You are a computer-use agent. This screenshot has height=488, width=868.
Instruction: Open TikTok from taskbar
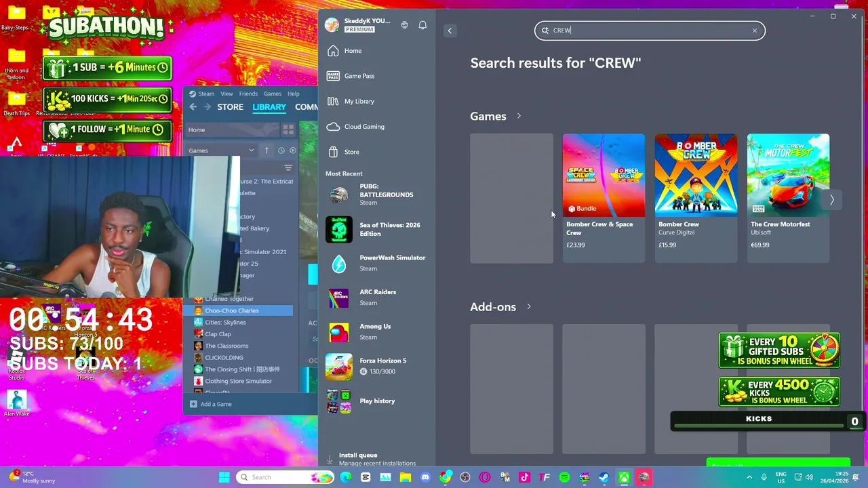pyautogui.click(x=524, y=477)
